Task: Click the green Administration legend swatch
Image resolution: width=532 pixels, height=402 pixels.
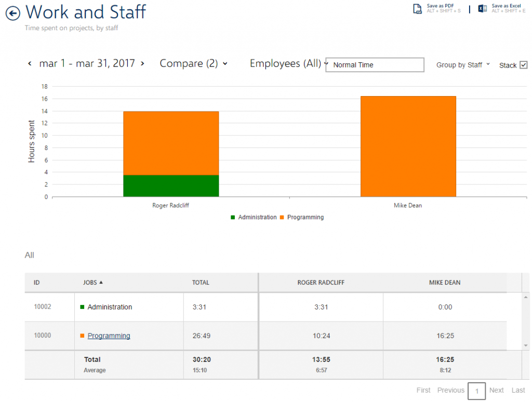Action: pyautogui.click(x=233, y=218)
